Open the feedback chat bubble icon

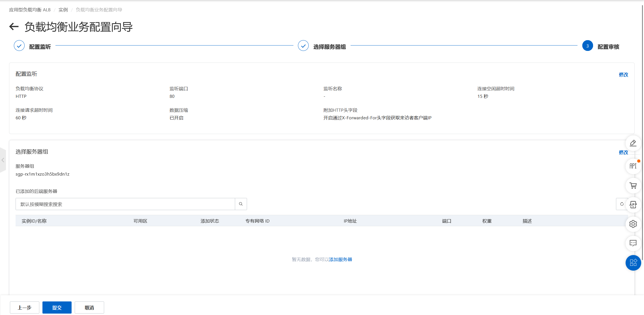click(633, 243)
